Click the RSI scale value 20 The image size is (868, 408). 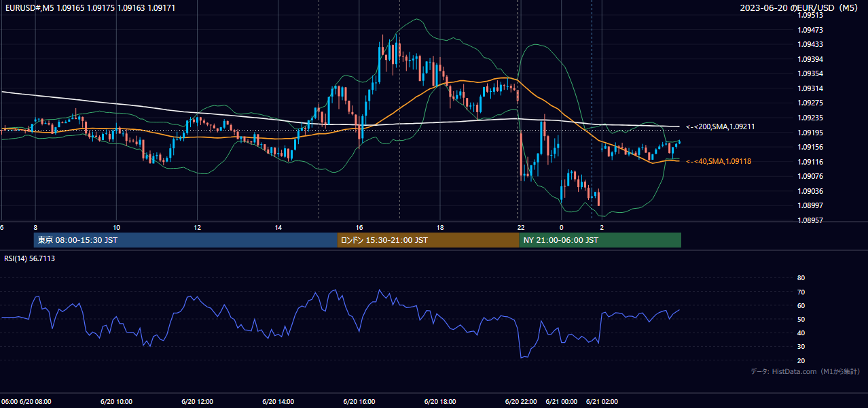pyautogui.click(x=801, y=360)
